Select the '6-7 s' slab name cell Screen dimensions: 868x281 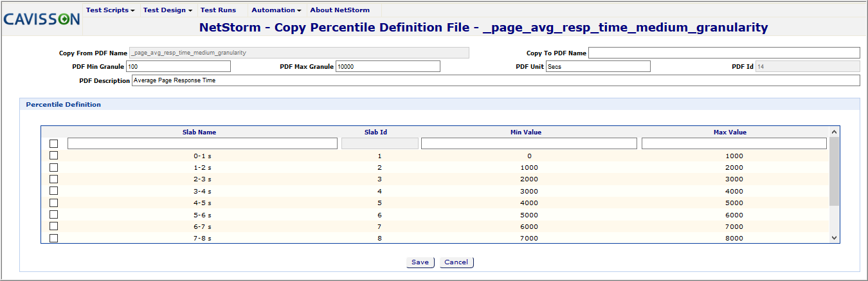click(x=203, y=226)
